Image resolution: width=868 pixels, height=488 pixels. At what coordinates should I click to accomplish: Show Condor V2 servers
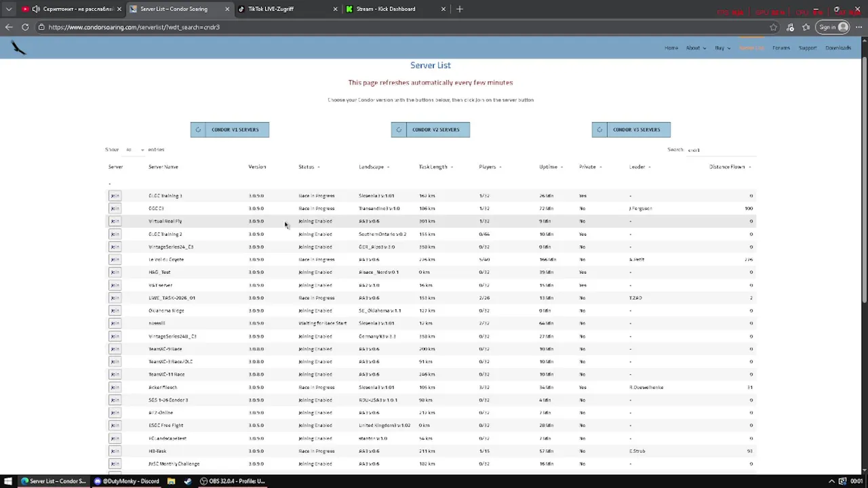(431, 129)
